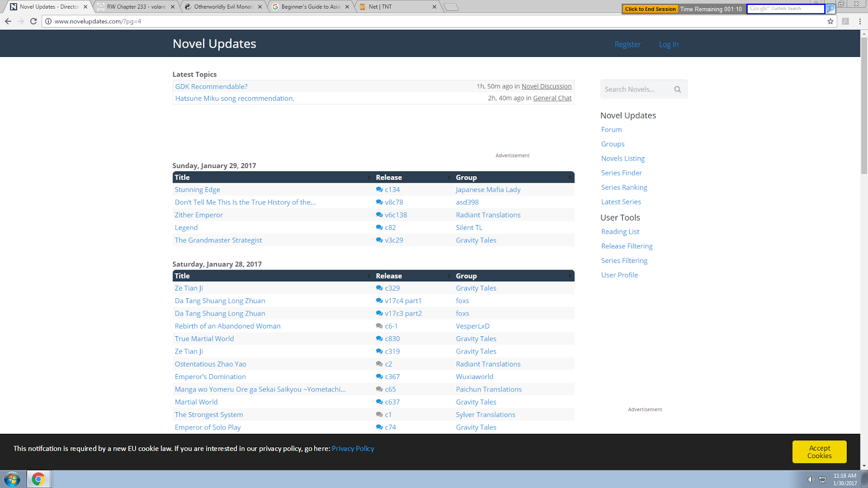Click into the Search Novels input field
The image size is (868, 488).
pyautogui.click(x=635, y=89)
